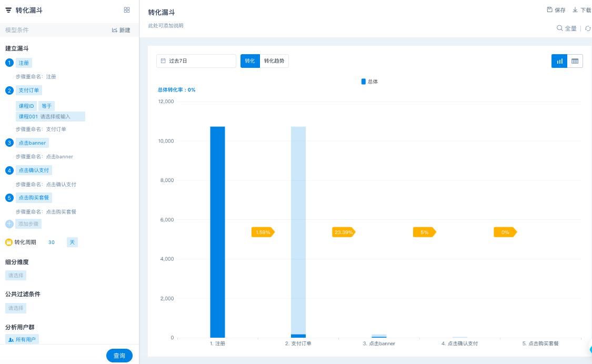592x364 pixels.
Task: Click the plus icon to add step
Action: [9, 224]
